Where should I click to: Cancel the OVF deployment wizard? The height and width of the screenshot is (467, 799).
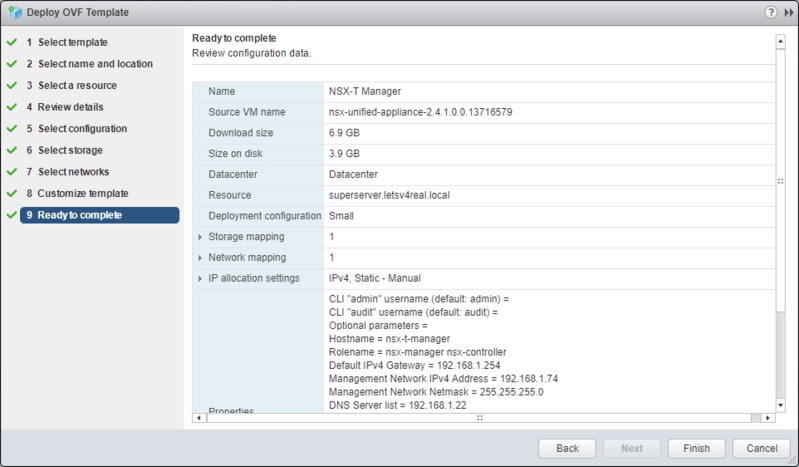767,448
